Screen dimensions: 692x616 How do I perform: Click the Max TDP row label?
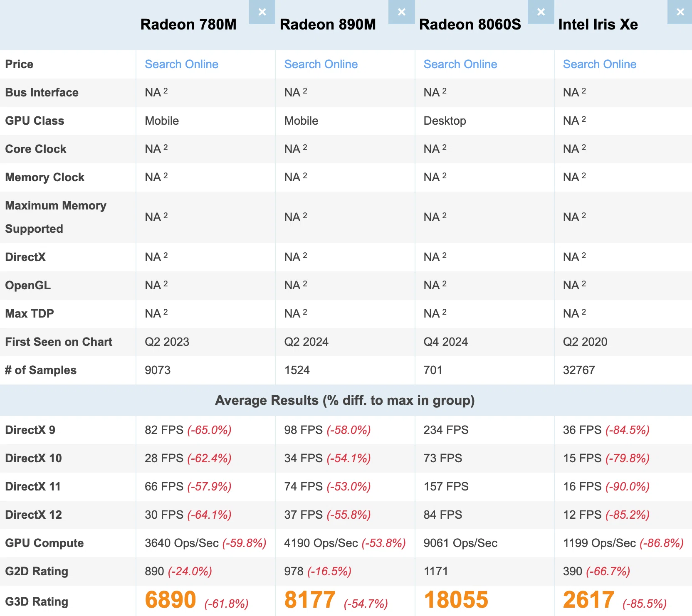(30, 313)
